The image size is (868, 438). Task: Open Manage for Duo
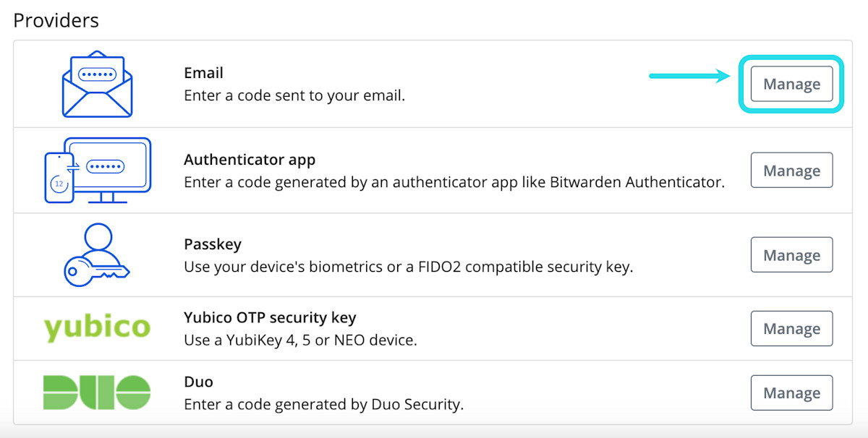pos(791,393)
